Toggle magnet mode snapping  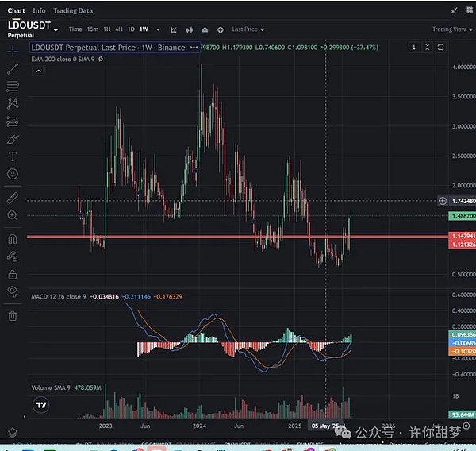click(13, 238)
